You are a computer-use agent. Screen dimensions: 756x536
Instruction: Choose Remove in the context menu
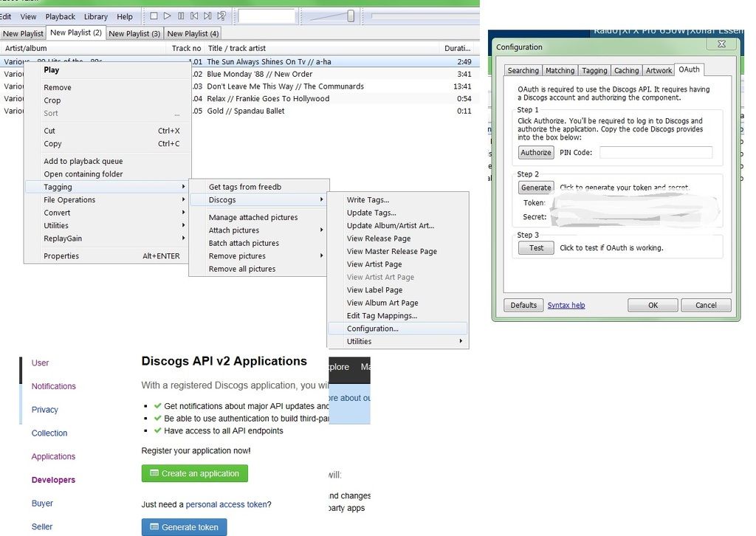coord(108,87)
